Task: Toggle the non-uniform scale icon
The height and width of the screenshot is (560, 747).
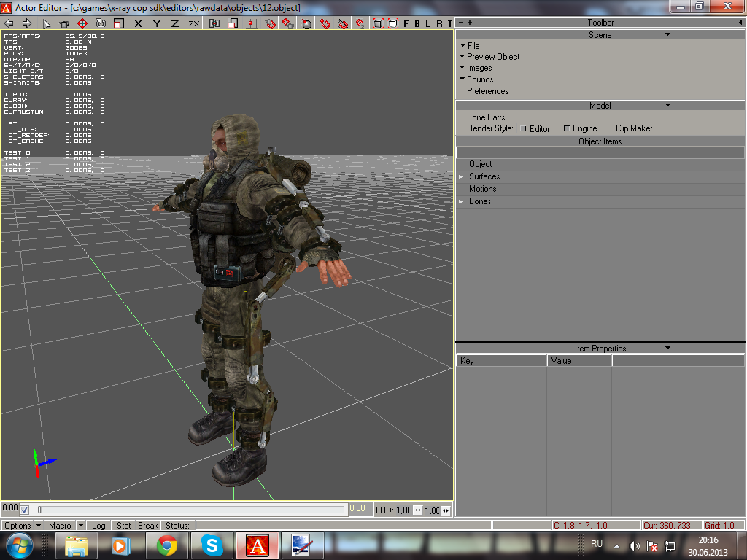Action: 233,23
